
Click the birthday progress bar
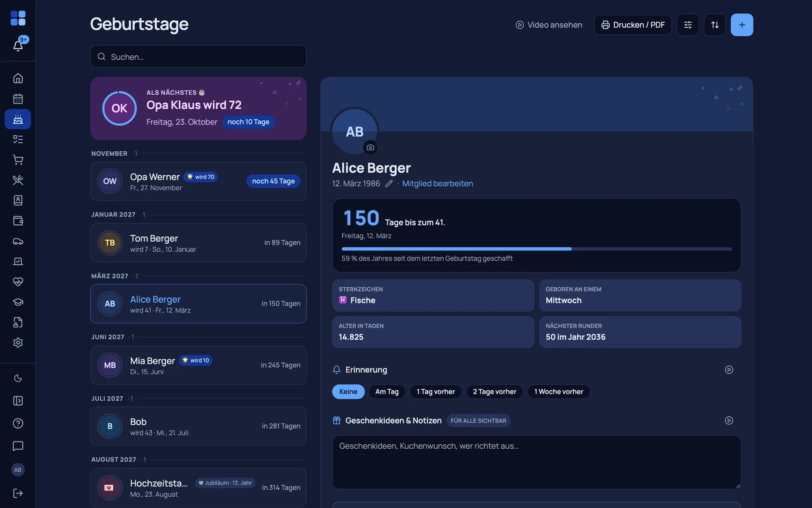pos(536,249)
